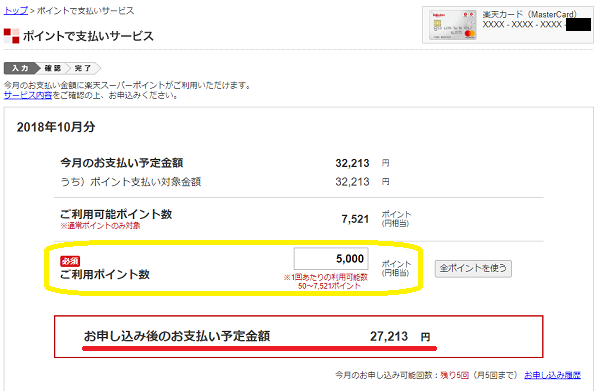Click the 楽天カード（MasterCard） card name
This screenshot has height=391, width=600.
tap(530, 15)
